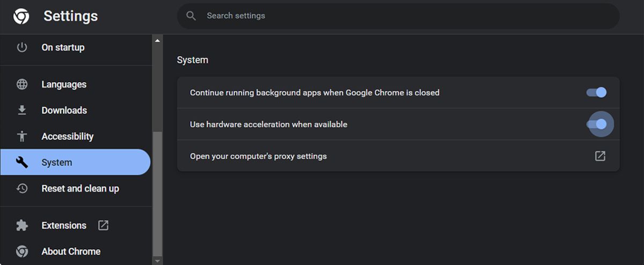Click the Accessibility person icon

22,136
